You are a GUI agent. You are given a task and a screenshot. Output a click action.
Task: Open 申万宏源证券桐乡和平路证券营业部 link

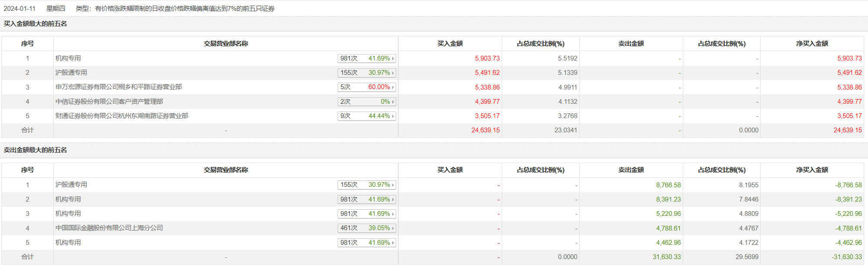click(x=118, y=87)
